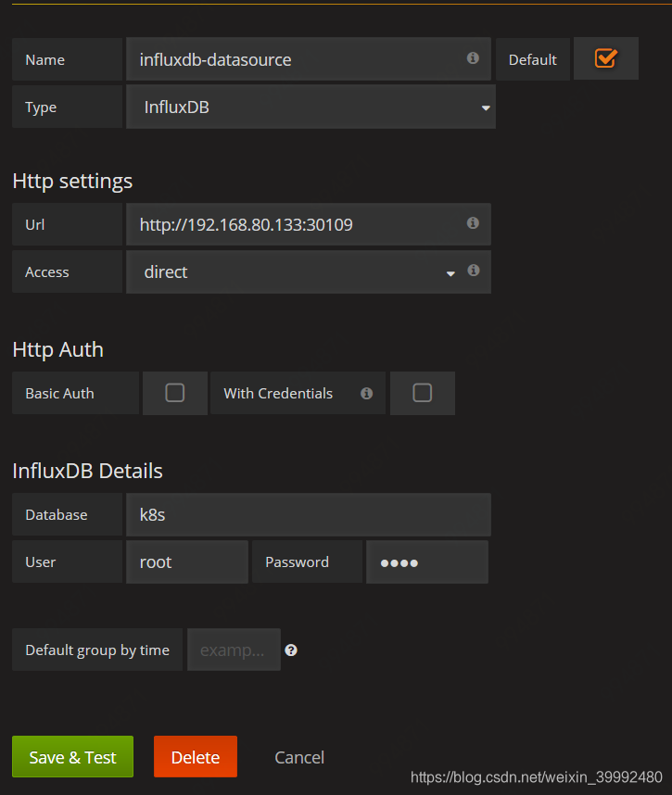Click the red Delete button

tap(196, 756)
